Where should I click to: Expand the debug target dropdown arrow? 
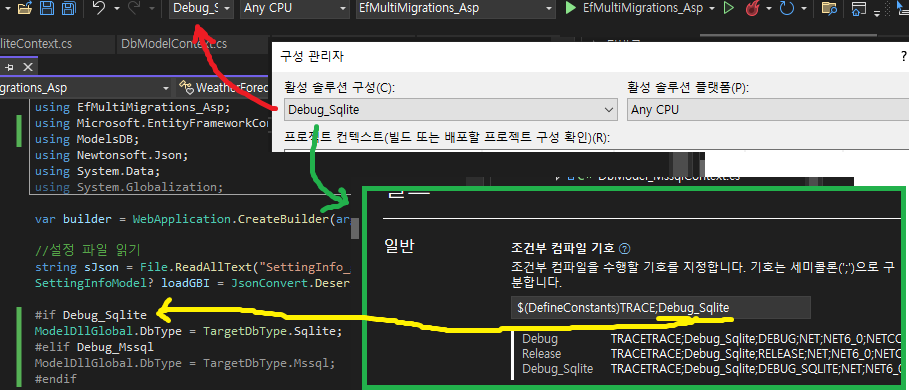[712, 9]
